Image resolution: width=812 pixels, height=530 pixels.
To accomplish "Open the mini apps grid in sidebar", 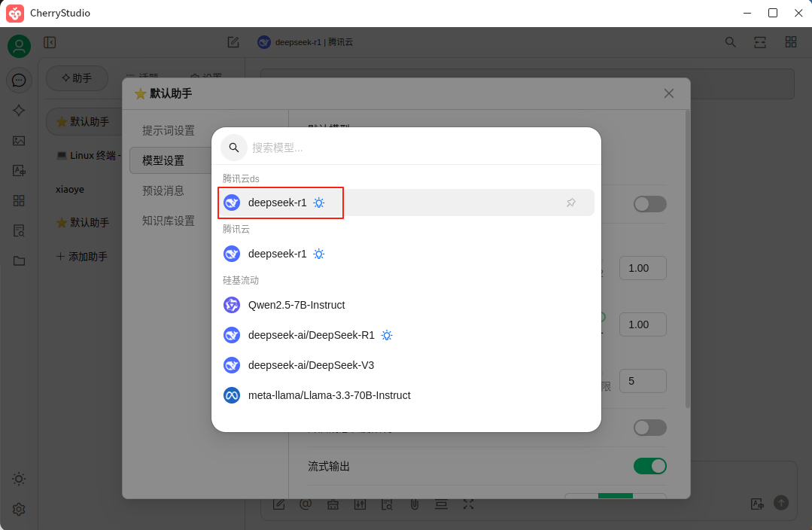I will click(x=19, y=200).
